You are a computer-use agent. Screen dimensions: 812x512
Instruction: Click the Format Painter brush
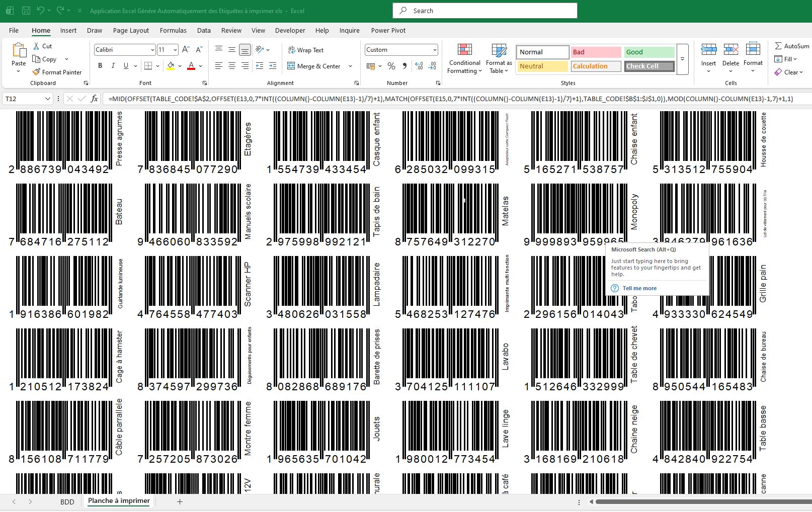point(57,72)
